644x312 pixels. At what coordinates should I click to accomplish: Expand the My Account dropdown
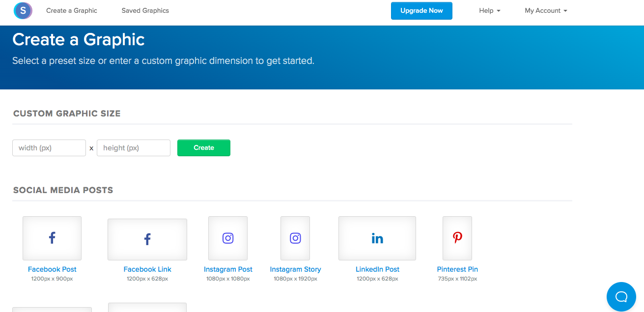546,10
